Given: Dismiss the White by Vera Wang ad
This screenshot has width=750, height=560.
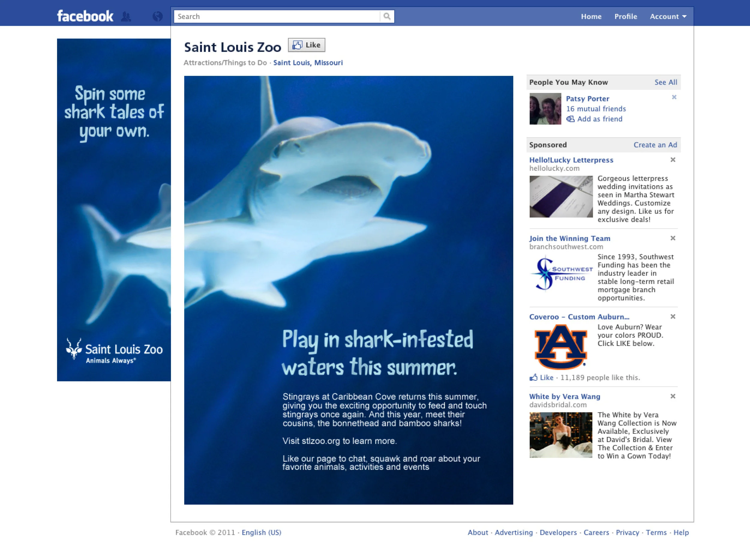Looking at the screenshot, I should [673, 396].
